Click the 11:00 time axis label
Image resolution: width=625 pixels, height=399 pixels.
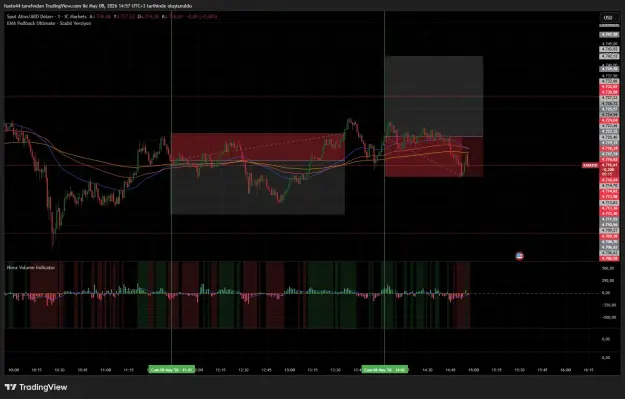(x=106, y=370)
